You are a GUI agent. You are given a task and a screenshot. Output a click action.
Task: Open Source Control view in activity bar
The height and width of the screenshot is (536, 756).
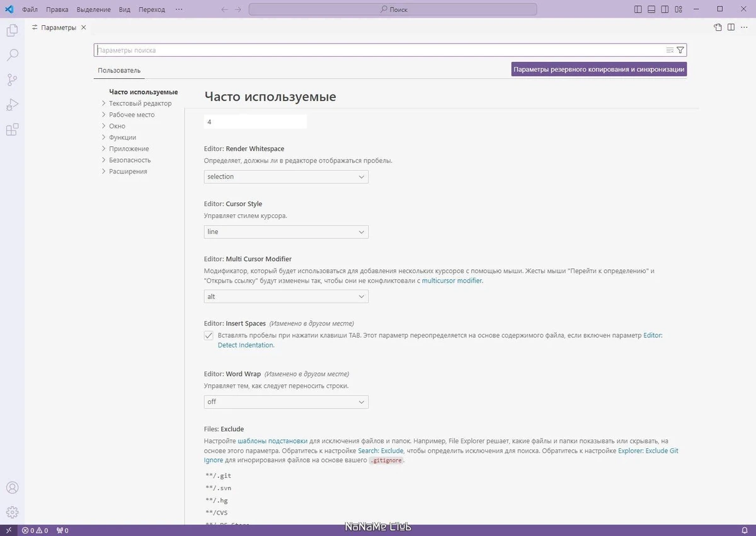(12, 80)
